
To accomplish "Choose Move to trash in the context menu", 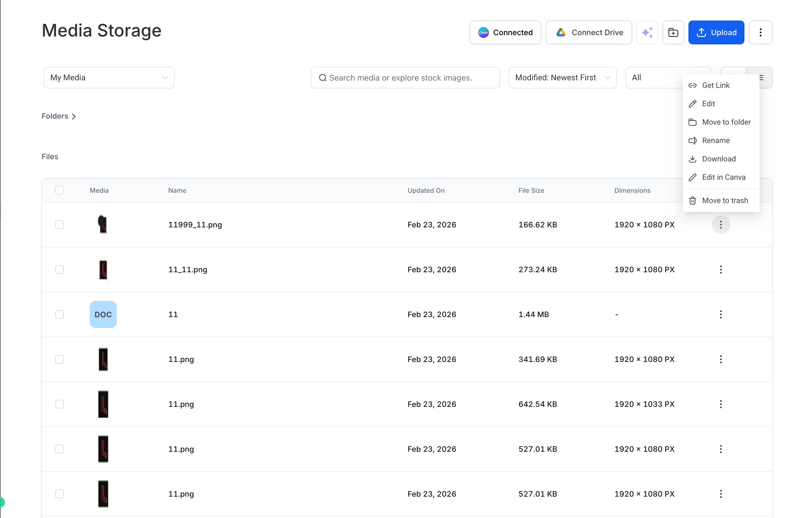I will pos(725,200).
